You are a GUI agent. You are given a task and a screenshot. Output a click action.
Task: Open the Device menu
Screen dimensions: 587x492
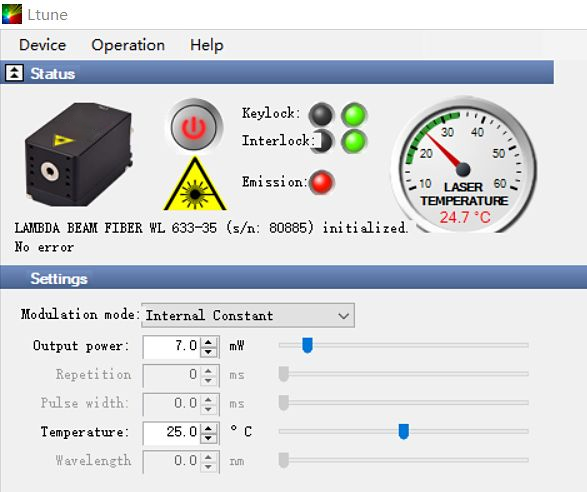pyautogui.click(x=43, y=45)
